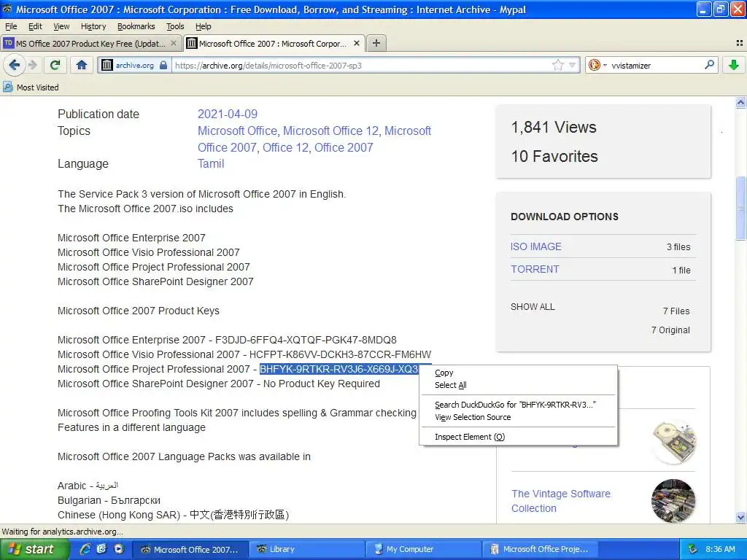747x560 pixels.
Task: Click the scrollbar up arrow
Action: pos(740,102)
